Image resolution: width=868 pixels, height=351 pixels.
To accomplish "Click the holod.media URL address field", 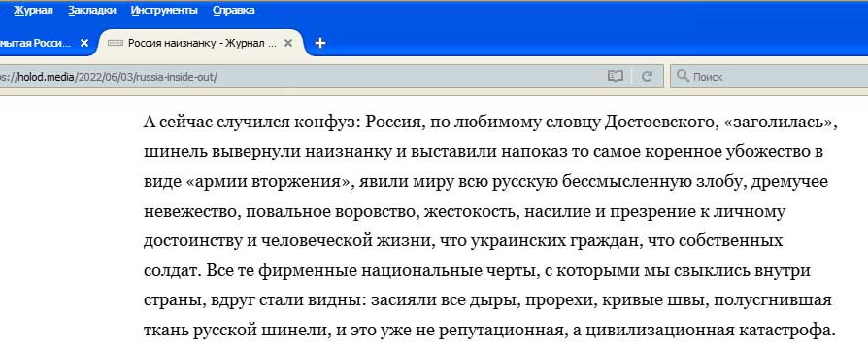I will point(299,77).
